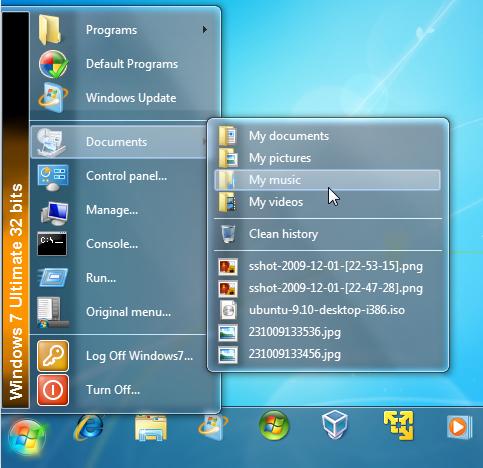Click the Log Off key icon

[53, 356]
